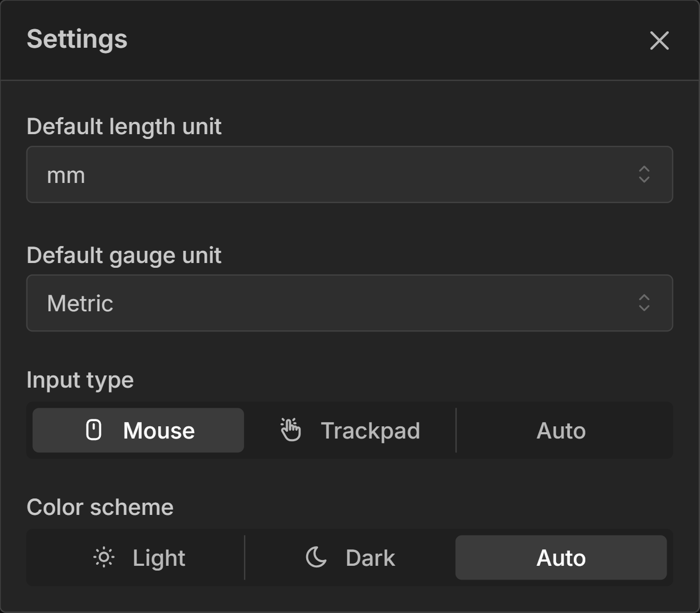The height and width of the screenshot is (613, 700).
Task: Click the "Default gauge unit" label
Action: (124, 256)
